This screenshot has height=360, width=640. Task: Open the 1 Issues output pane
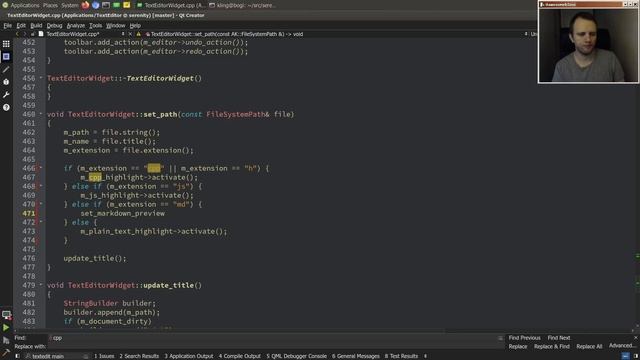click(104, 356)
